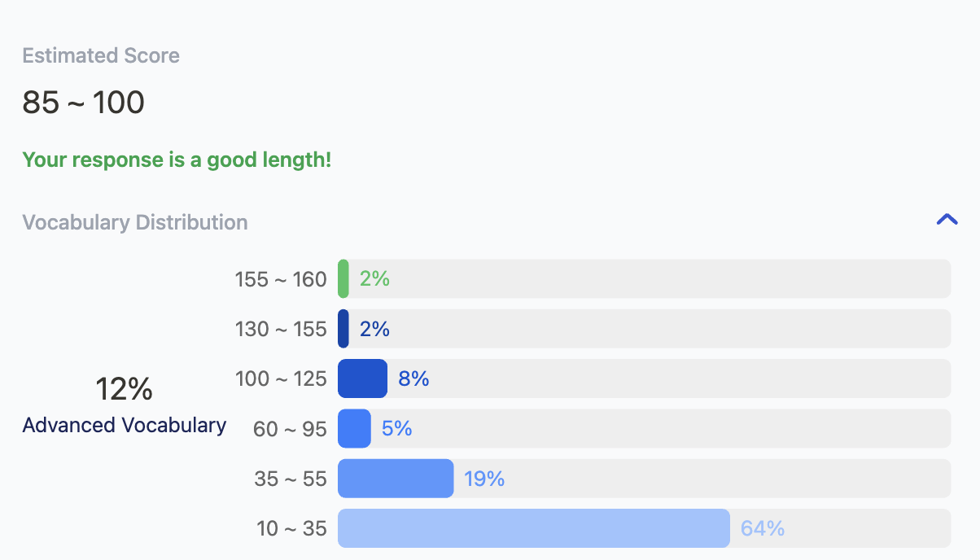Click the 35 ~ 55 bar showing 19%

[395, 479]
